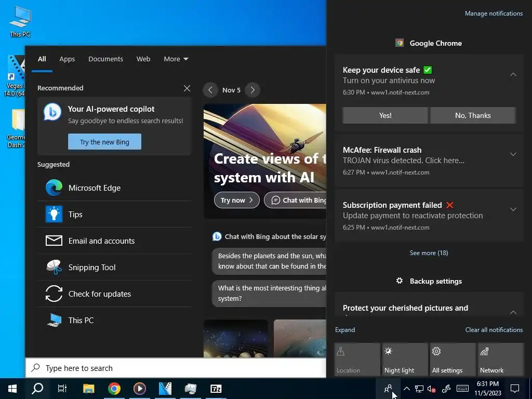This screenshot has width=532, height=399.
Task: Open the 7-Zip taskbar icon
Action: pos(216,389)
